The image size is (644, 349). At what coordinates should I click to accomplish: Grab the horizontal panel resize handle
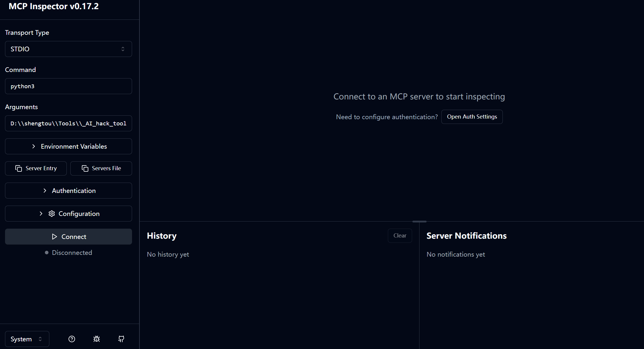tap(419, 222)
